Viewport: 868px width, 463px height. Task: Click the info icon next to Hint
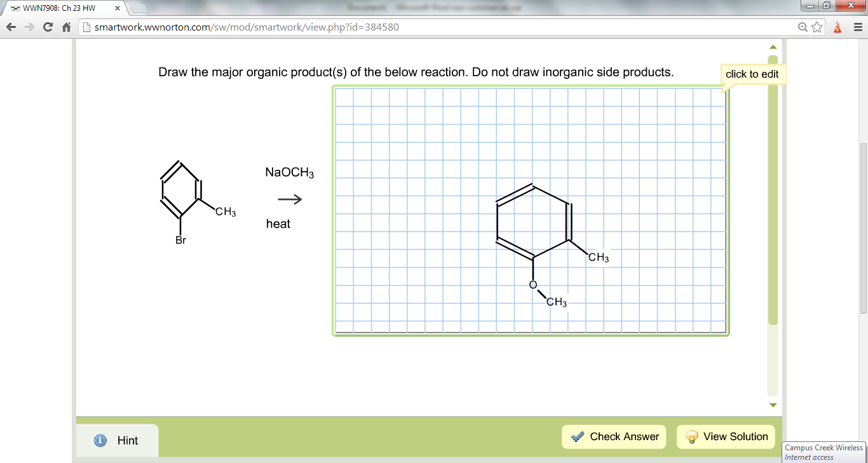pyautogui.click(x=101, y=440)
